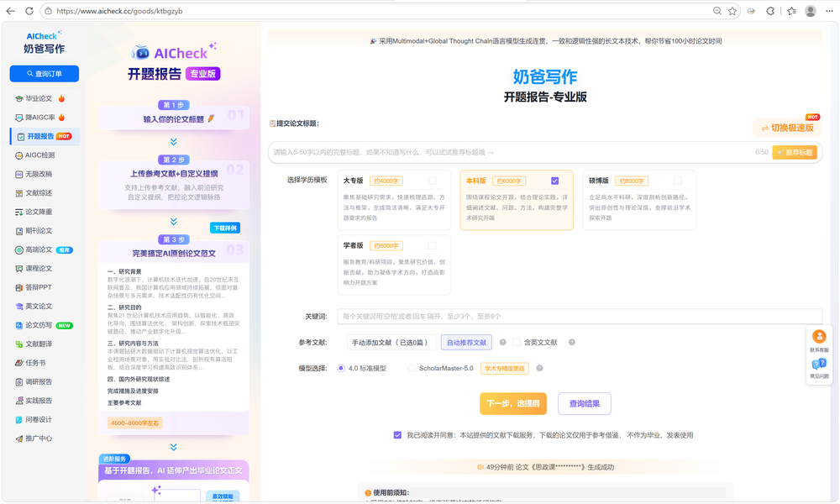
Task: Bookmark page with the star icon
Action: pyautogui.click(x=732, y=11)
